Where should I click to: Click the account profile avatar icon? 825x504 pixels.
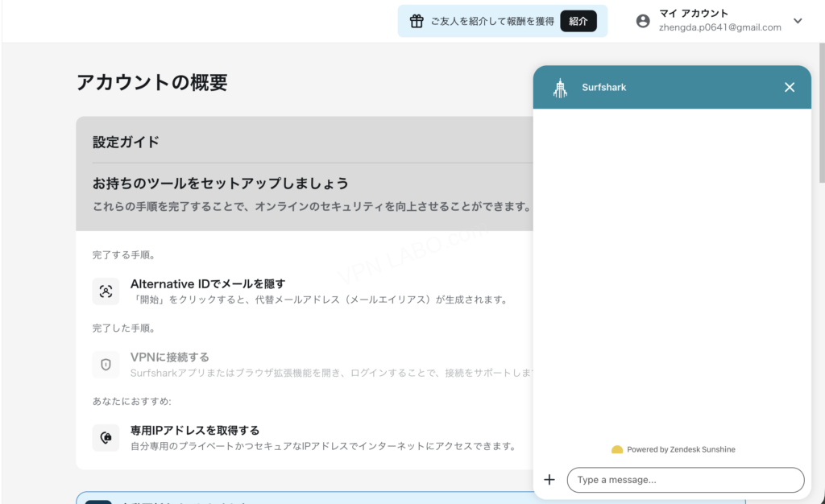pos(642,21)
